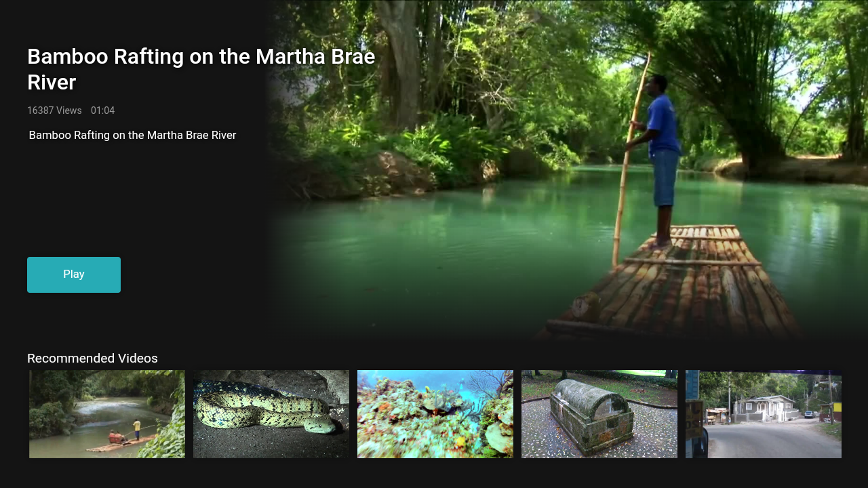This screenshot has width=868, height=488.
Task: Open the stone tomb video thumbnail
Action: coord(599,414)
